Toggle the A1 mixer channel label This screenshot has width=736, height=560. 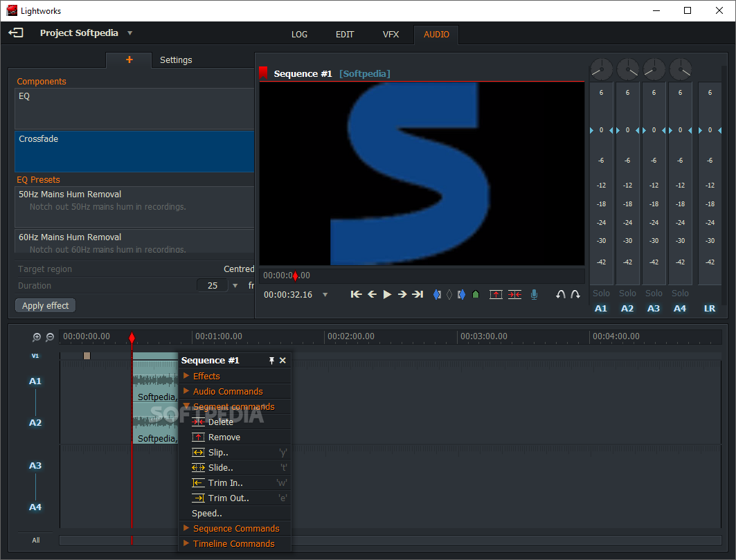click(601, 309)
